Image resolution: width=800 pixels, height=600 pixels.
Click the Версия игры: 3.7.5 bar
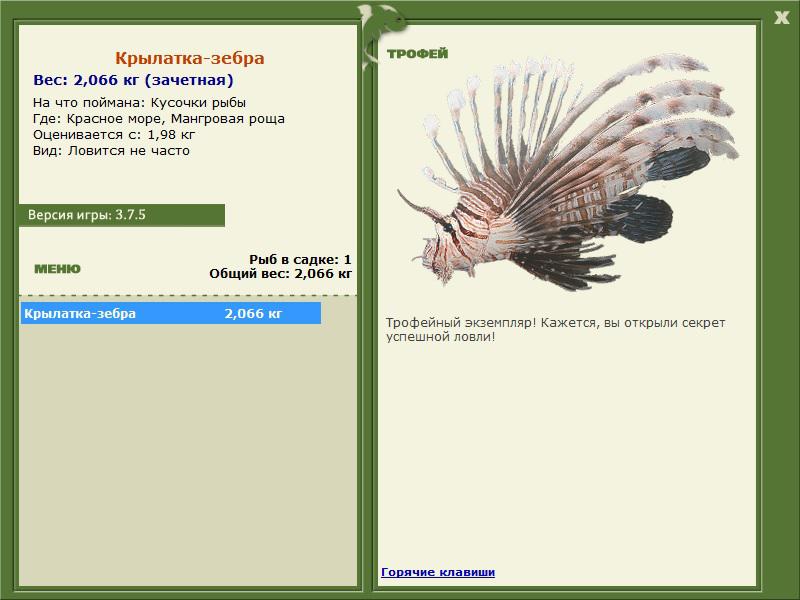pos(122,215)
